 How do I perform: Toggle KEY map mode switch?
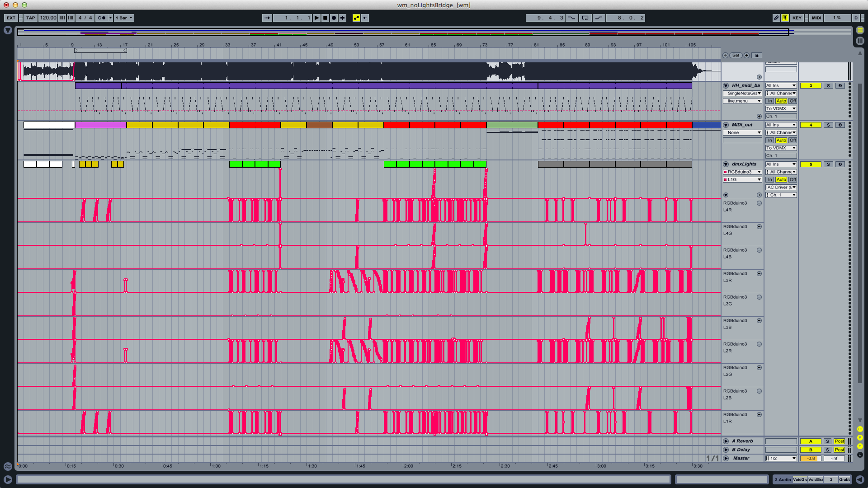click(x=797, y=18)
